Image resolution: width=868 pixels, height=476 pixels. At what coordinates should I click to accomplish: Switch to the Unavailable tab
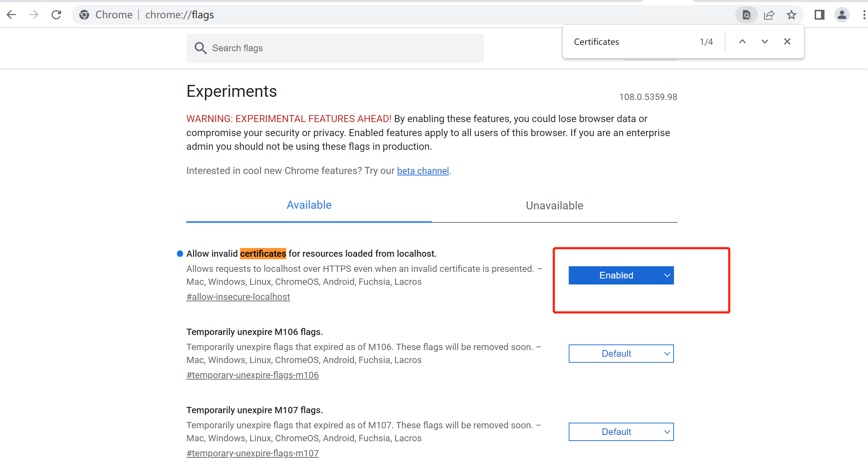pos(554,206)
